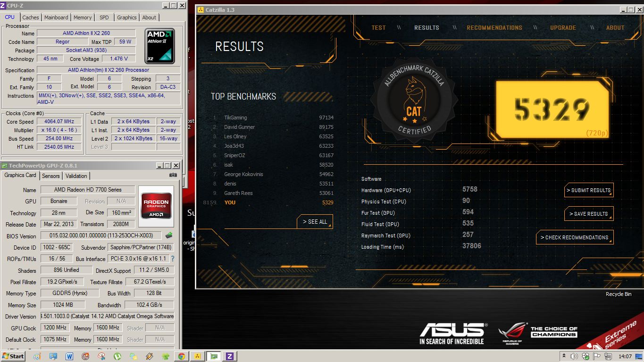
Task: Click the yellow 5329 score panel
Action: coord(552,110)
